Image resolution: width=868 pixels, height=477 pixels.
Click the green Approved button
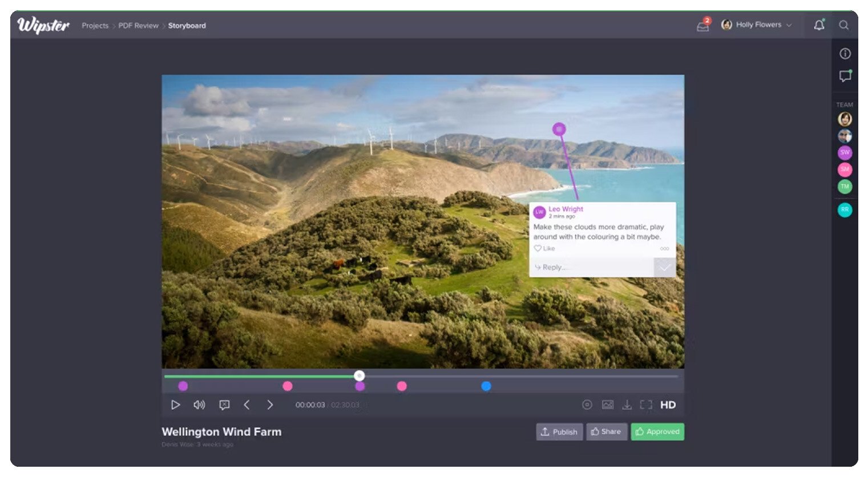coord(657,432)
